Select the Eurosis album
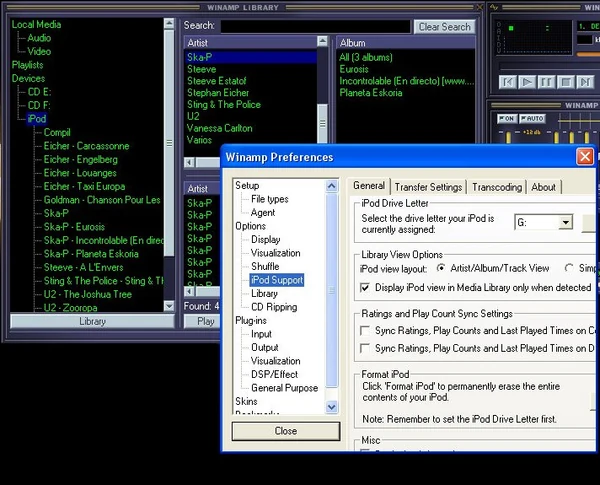Image resolution: width=600 pixels, height=485 pixels. 354,69
